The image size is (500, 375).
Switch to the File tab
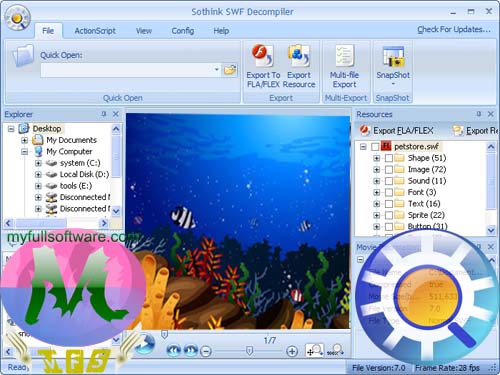[48, 31]
